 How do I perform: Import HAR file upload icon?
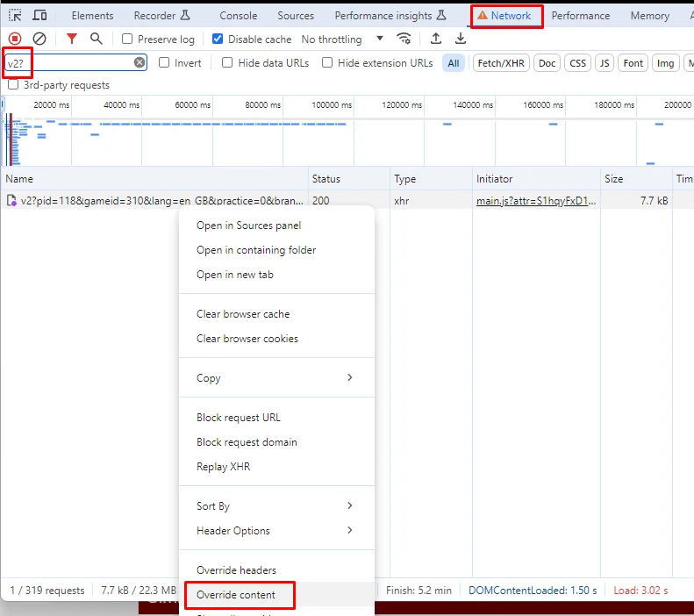pyautogui.click(x=436, y=39)
